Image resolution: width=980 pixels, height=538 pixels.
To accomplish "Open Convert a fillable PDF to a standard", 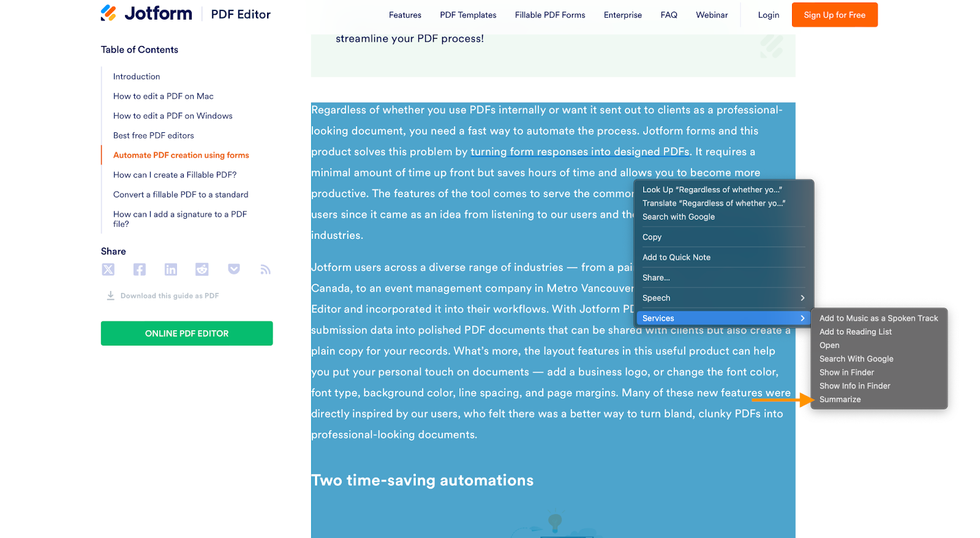I will (x=181, y=194).
